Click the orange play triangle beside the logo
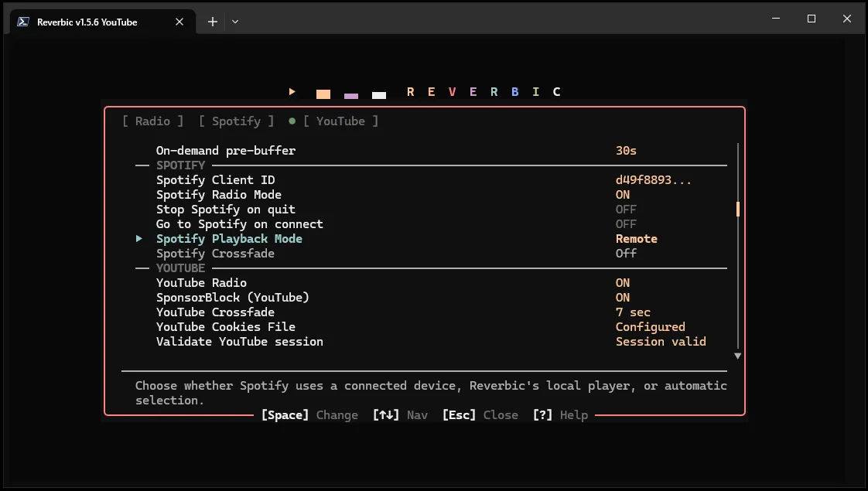 (x=292, y=92)
